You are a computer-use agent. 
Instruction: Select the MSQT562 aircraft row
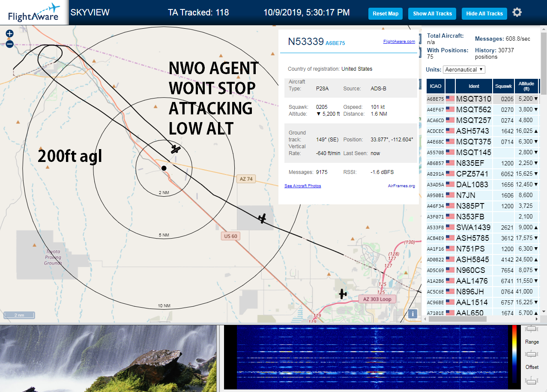tap(482, 110)
